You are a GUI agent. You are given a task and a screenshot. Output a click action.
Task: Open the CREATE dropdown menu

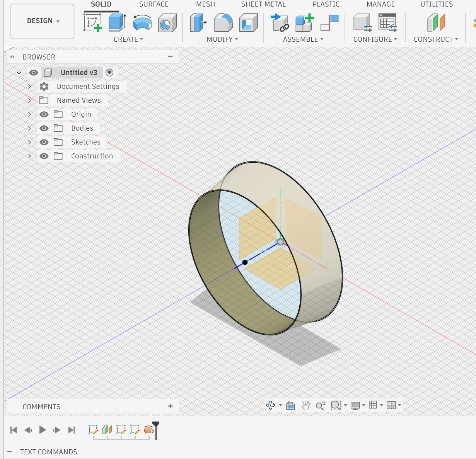(x=128, y=39)
